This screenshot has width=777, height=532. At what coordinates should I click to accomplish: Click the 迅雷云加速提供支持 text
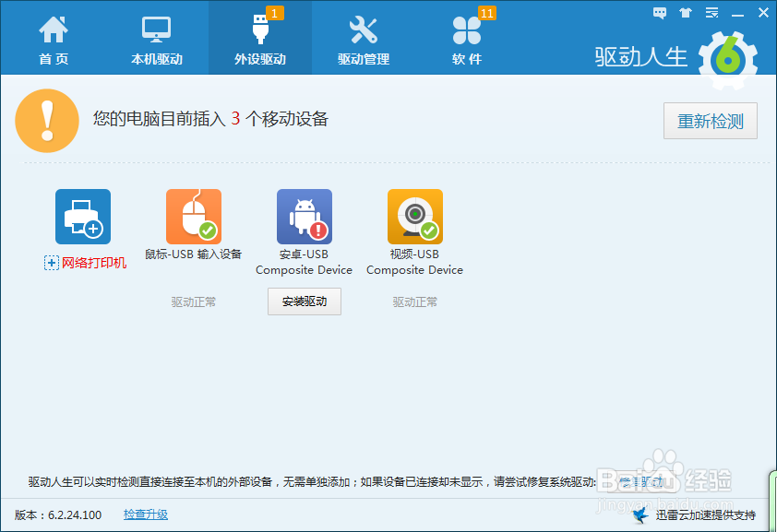(706, 515)
